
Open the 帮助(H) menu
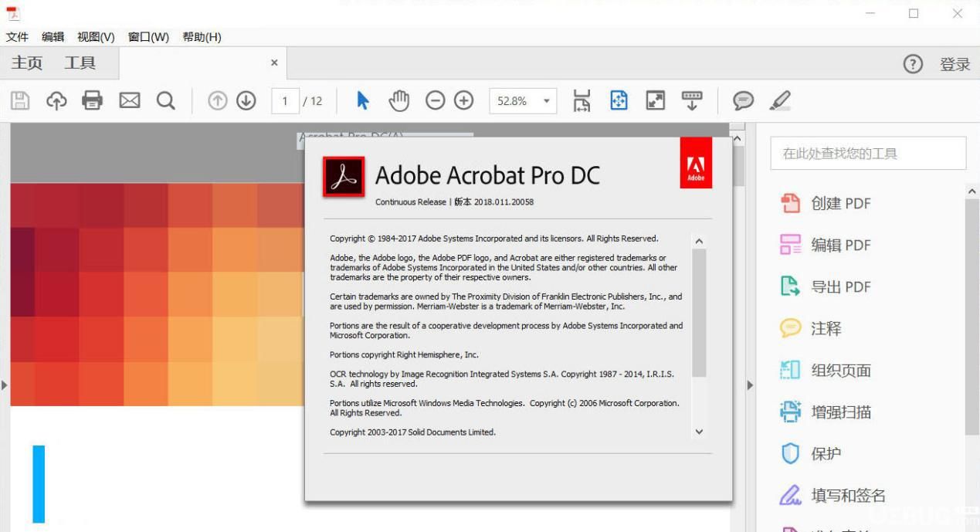click(x=202, y=36)
